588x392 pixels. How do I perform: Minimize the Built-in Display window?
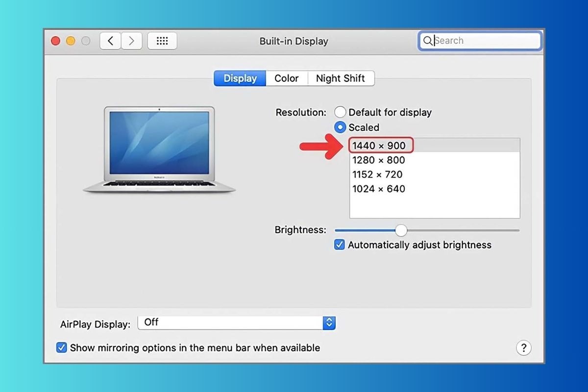(71, 41)
